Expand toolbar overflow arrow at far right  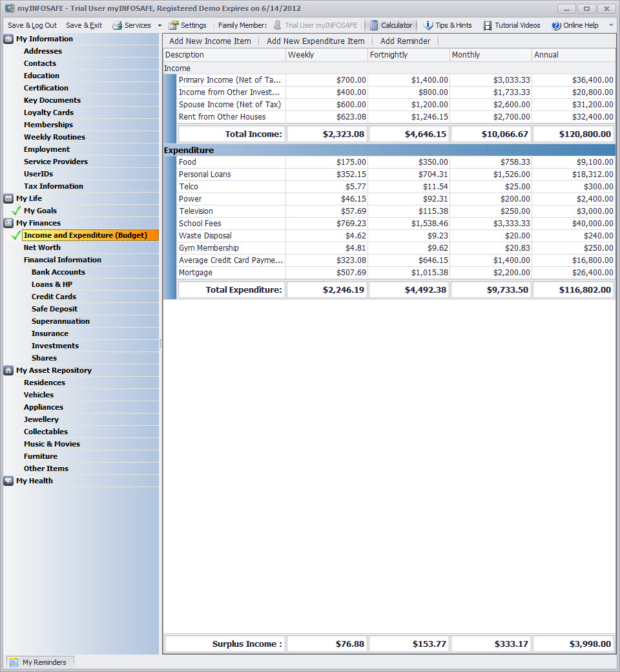point(611,25)
